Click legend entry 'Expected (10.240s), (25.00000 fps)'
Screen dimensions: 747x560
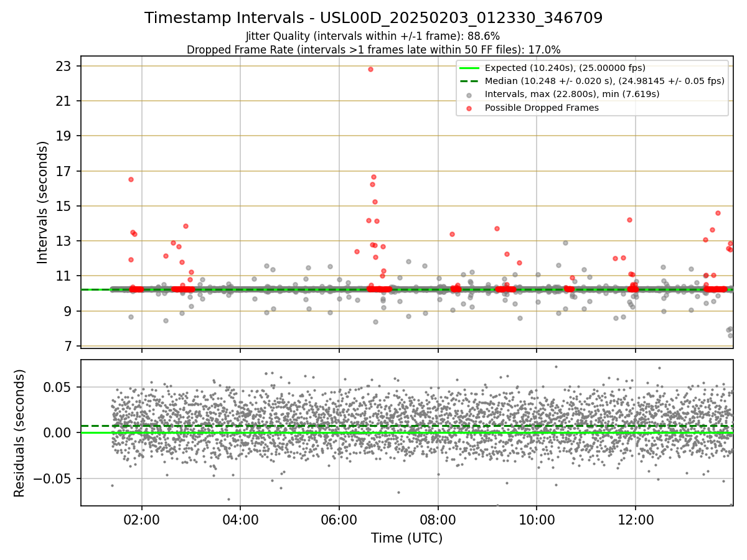click(565, 68)
